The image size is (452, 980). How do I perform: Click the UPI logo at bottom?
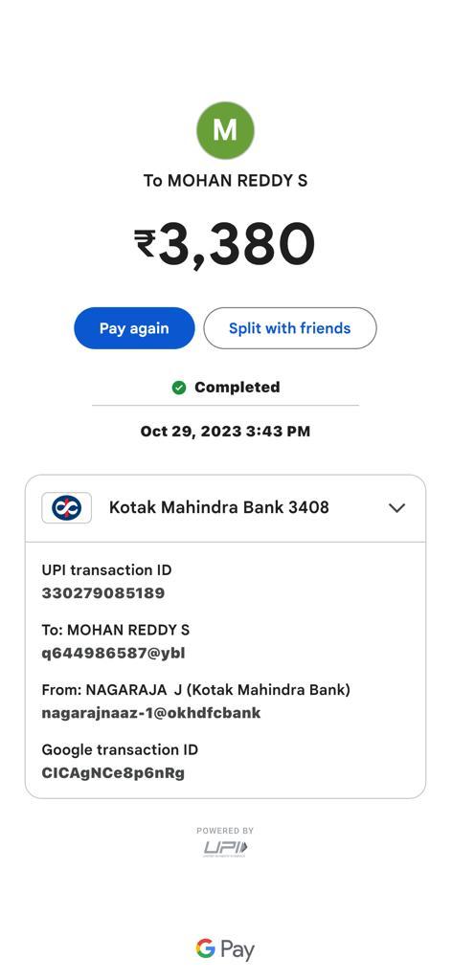(x=225, y=848)
